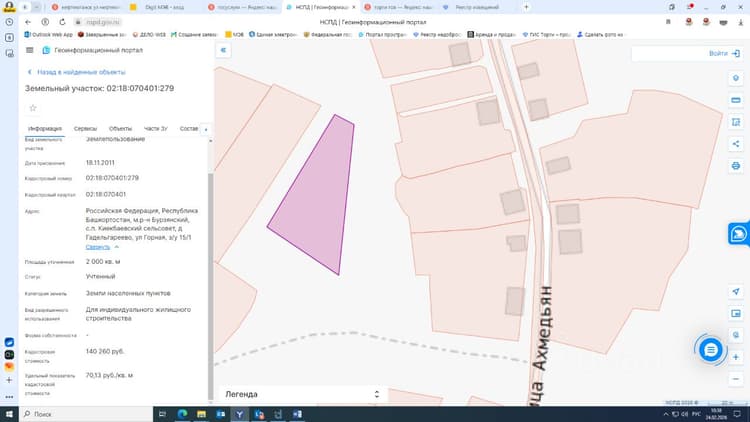Click the share icon on the map toolbar
The image size is (750, 422).
pyautogui.click(x=736, y=144)
